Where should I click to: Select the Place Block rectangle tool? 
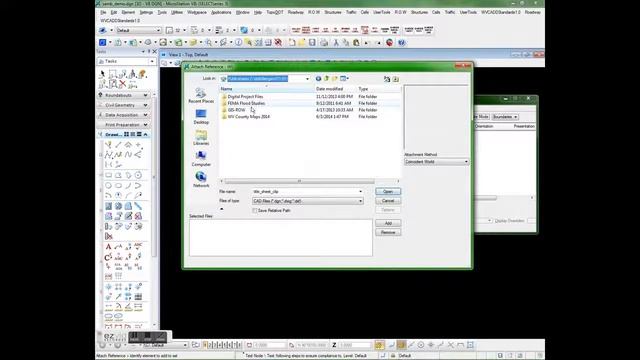pyautogui.click(x=108, y=175)
